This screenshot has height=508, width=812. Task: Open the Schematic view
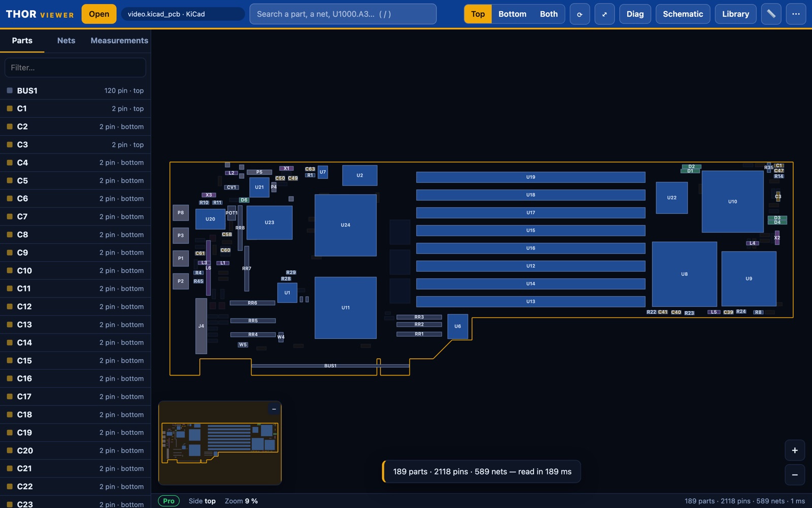[x=683, y=14]
